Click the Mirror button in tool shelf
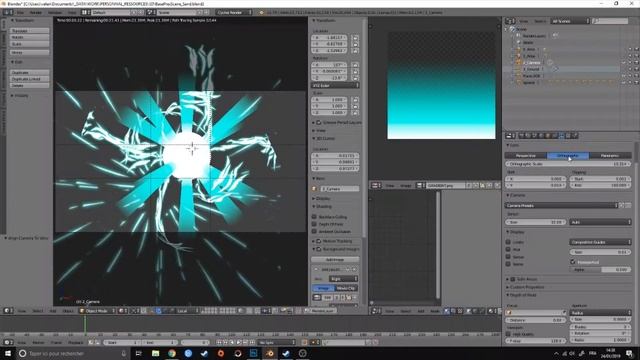This screenshot has height=360, width=640. 30,52
